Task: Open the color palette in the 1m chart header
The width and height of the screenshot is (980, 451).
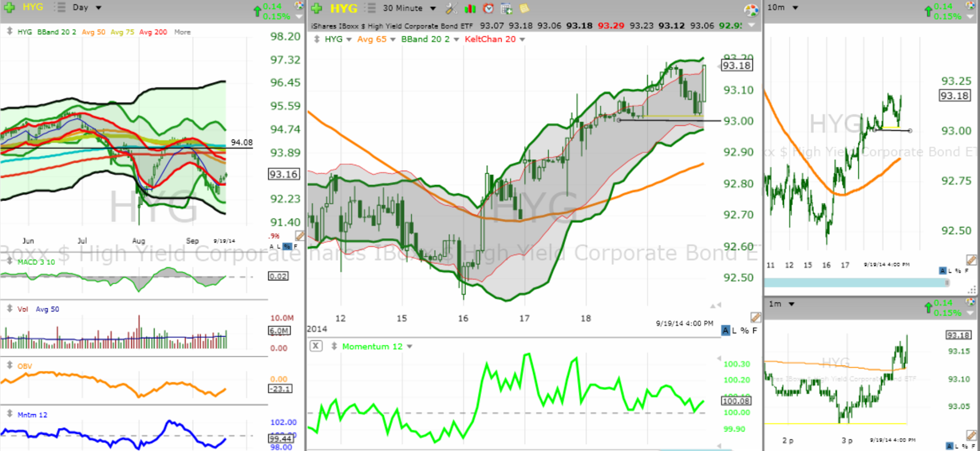Action: [x=970, y=302]
